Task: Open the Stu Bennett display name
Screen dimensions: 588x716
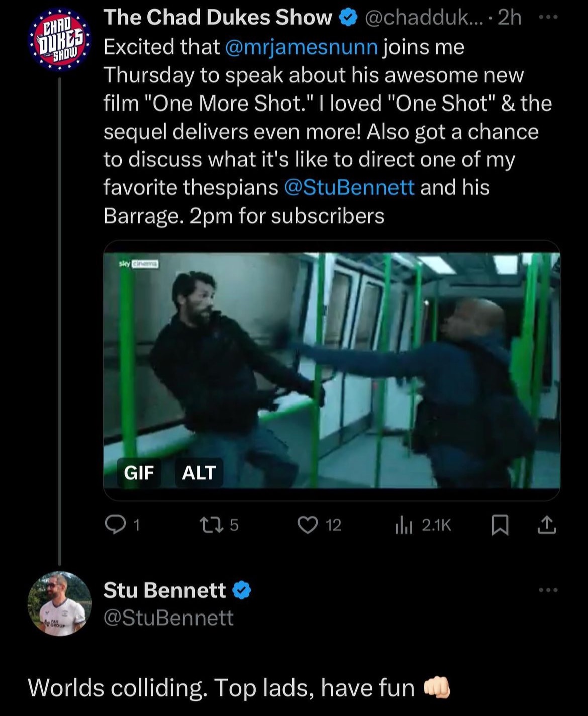Action: coord(164,590)
